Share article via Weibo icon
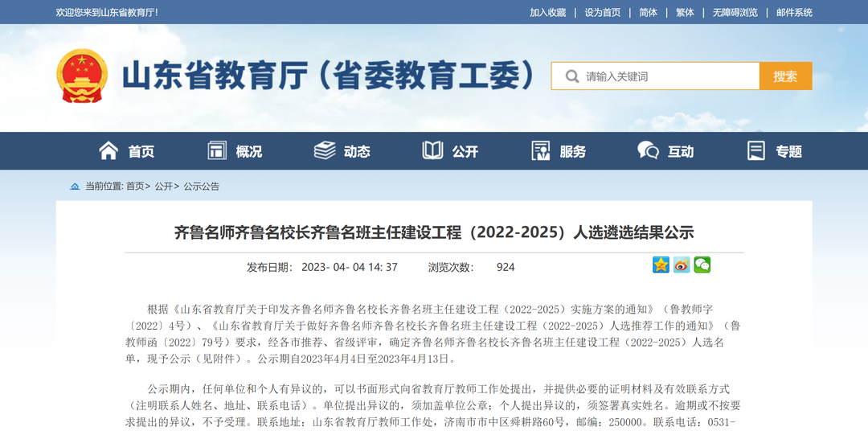This screenshot has height=431, width=868. coord(682,265)
